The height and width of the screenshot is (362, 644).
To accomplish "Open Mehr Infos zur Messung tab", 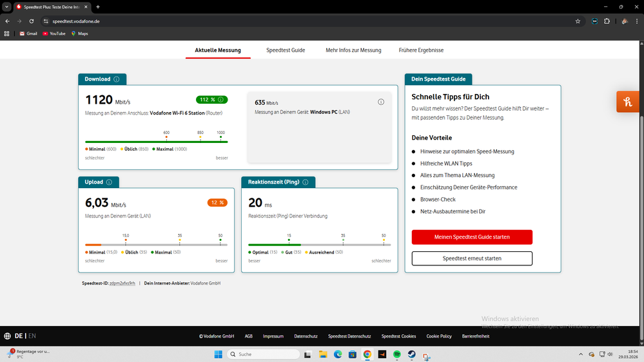I will (353, 50).
